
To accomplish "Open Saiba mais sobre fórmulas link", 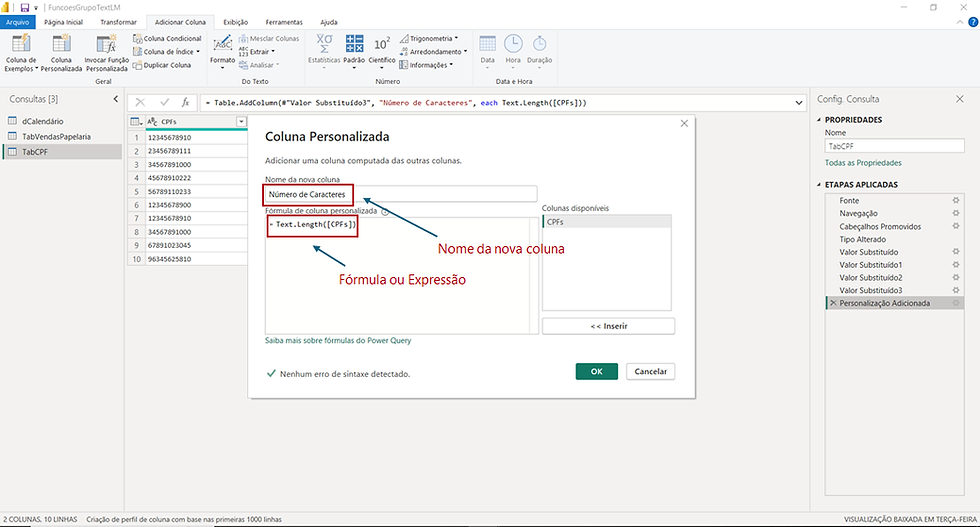I will coord(338,341).
